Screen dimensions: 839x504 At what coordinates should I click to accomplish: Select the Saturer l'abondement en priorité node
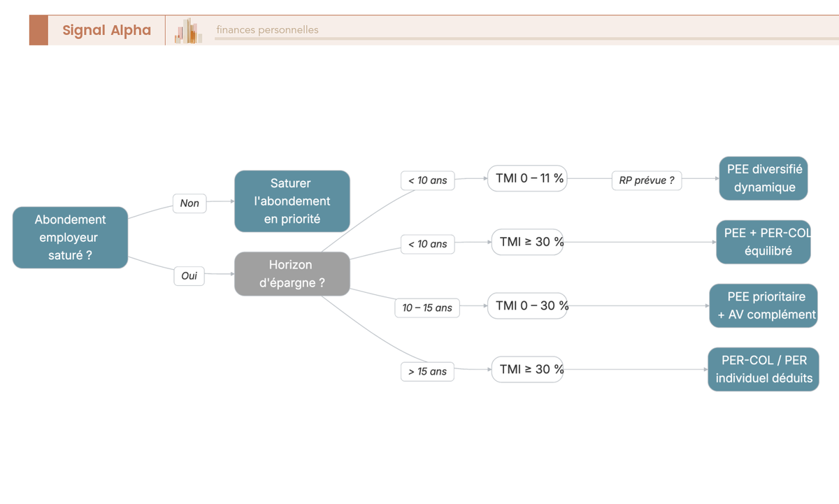tap(292, 201)
